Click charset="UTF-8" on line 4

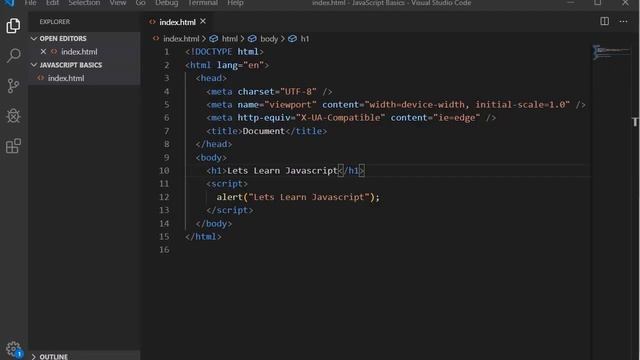277,91
